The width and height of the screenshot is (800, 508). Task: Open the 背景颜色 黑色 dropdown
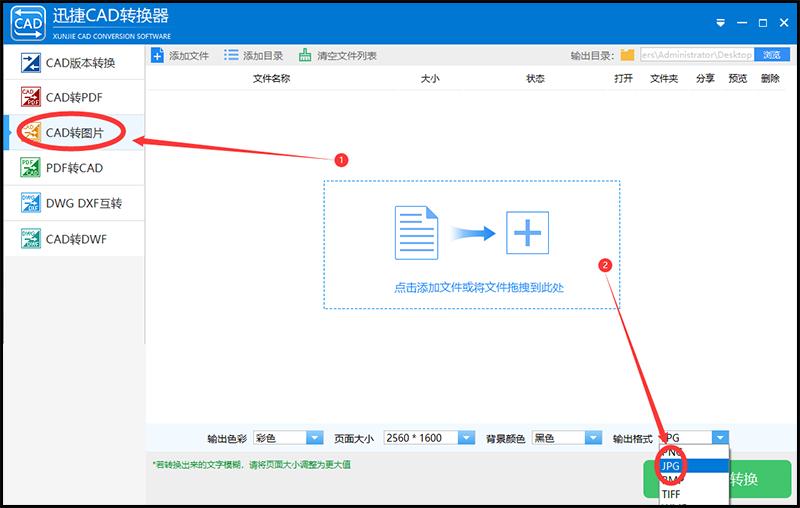[567, 438]
